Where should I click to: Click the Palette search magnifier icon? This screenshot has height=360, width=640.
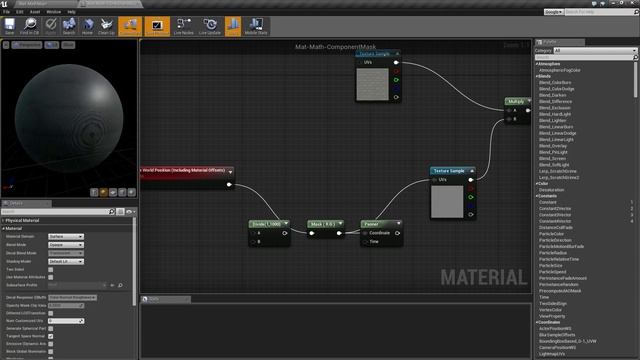(635, 58)
